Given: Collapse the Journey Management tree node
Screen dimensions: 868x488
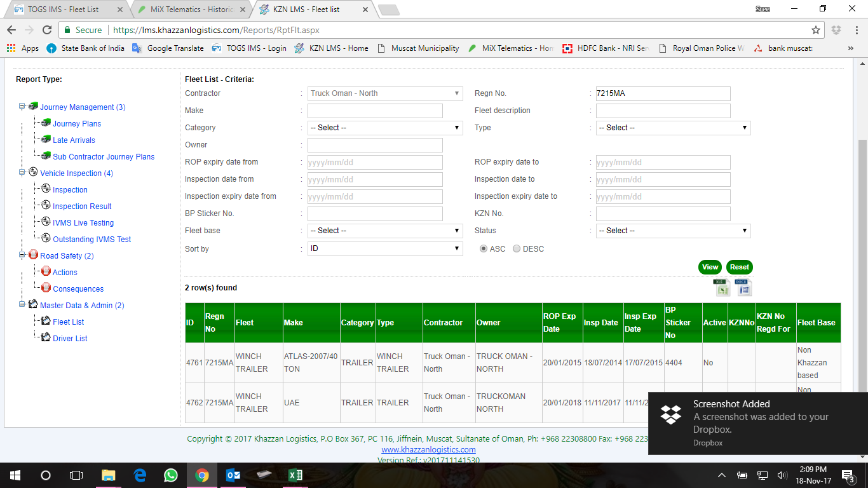Looking at the screenshot, I should pyautogui.click(x=22, y=107).
